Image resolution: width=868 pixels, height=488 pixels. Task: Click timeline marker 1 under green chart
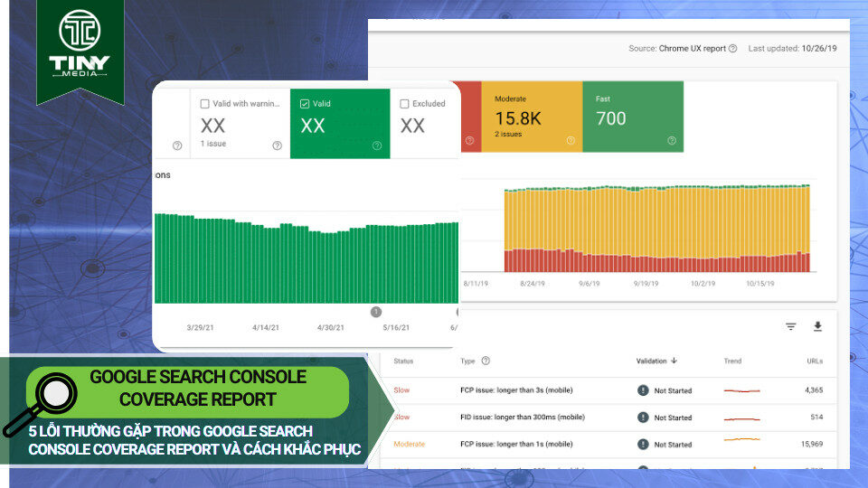[376, 312]
